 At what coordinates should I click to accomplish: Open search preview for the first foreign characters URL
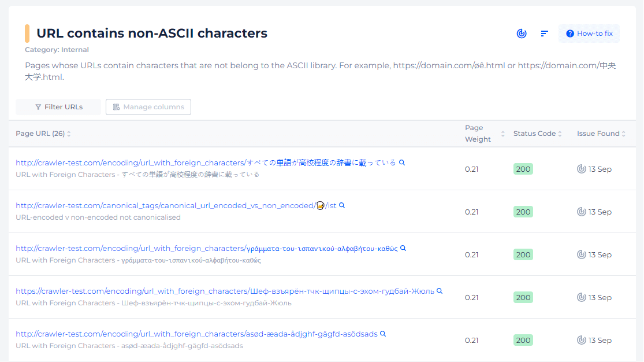(401, 162)
